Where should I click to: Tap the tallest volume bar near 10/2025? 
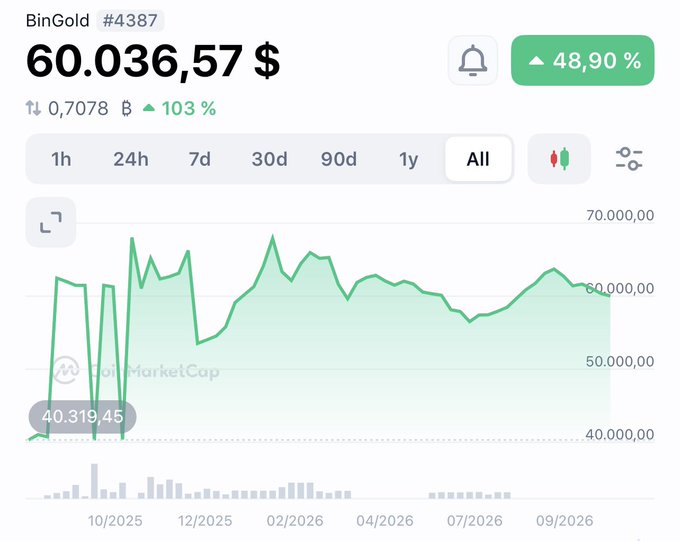94,481
